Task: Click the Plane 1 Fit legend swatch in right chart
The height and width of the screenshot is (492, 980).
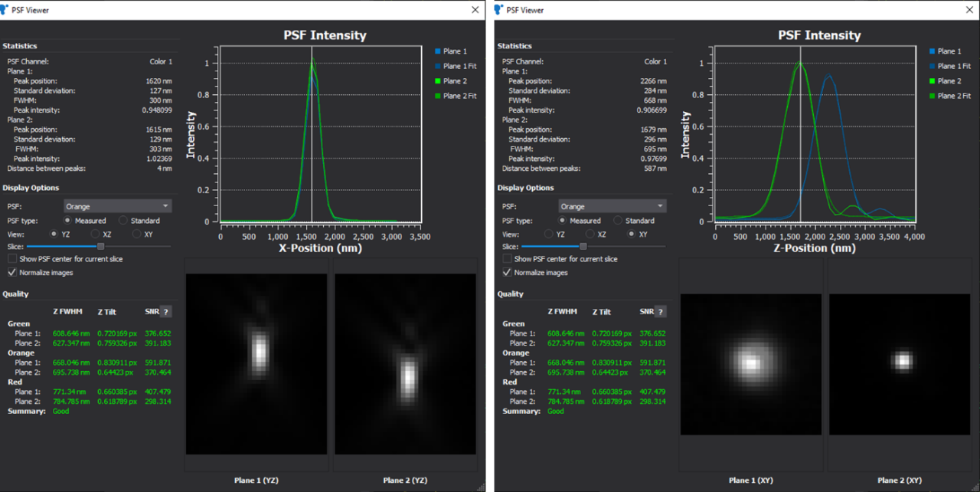Action: click(x=932, y=67)
